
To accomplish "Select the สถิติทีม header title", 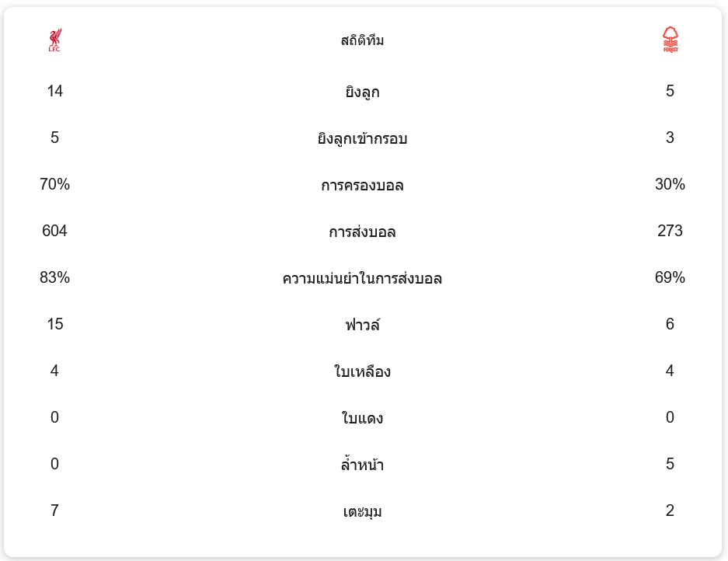I will 362,40.
